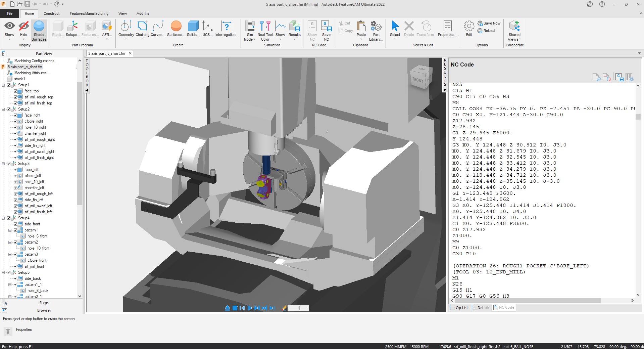Collapse the pattern1 tree node

pos(10,230)
